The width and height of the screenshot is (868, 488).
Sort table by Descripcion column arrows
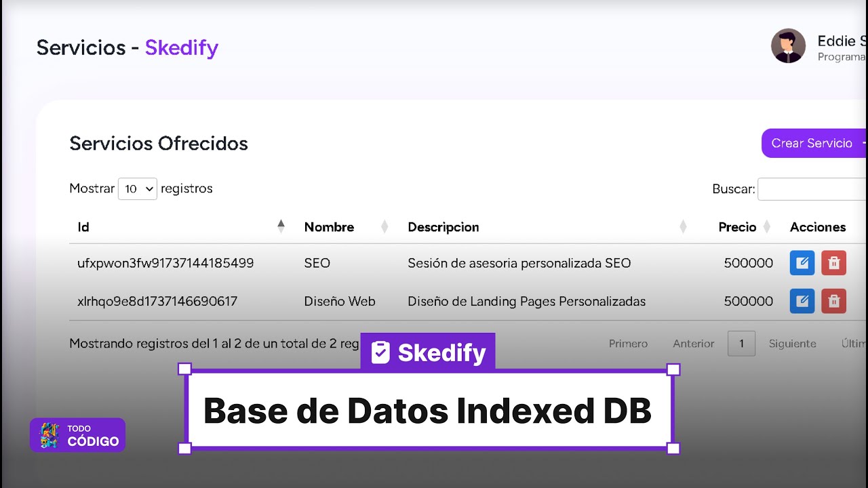pyautogui.click(x=683, y=227)
